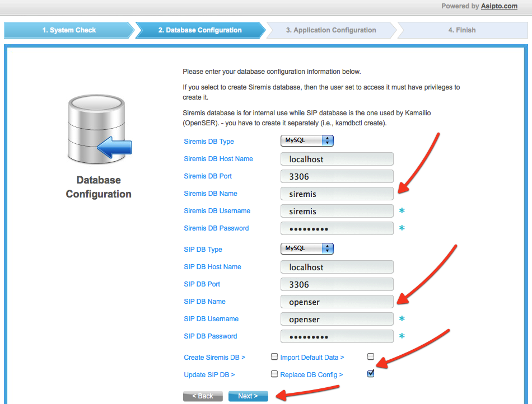This screenshot has height=404, width=532.
Task: Open the Asipto.com link
Action: pyautogui.click(x=498, y=6)
